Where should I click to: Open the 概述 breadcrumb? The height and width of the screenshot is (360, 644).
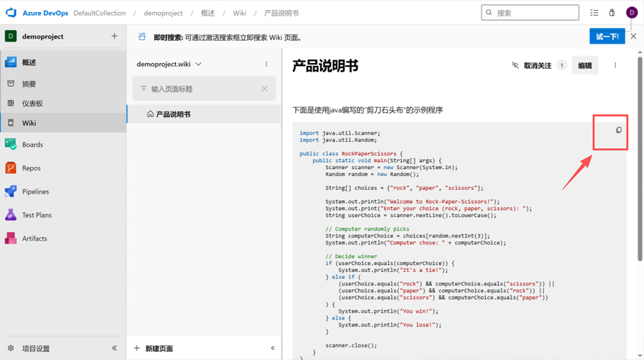208,13
